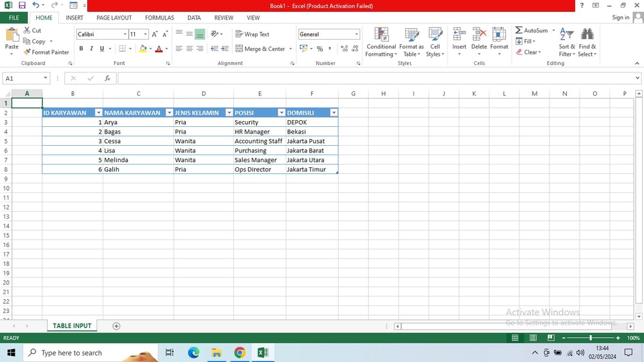
Task: Toggle Underline formatting
Action: click(x=102, y=48)
